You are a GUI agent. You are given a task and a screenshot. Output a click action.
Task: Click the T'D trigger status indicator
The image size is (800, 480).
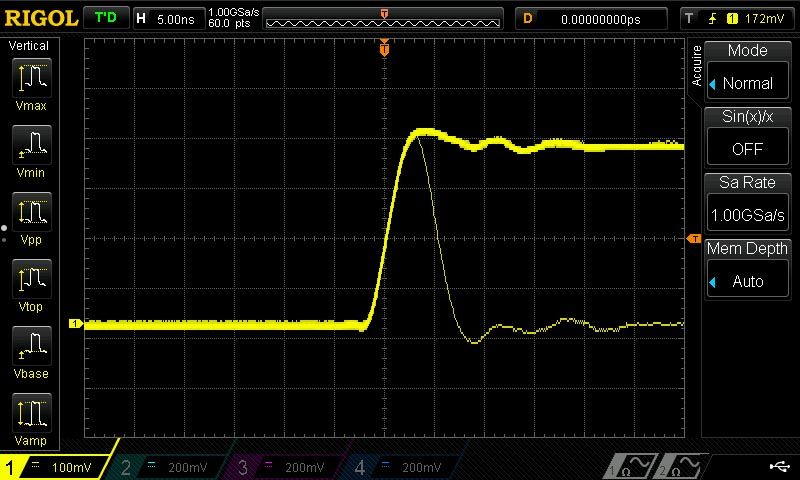point(105,18)
